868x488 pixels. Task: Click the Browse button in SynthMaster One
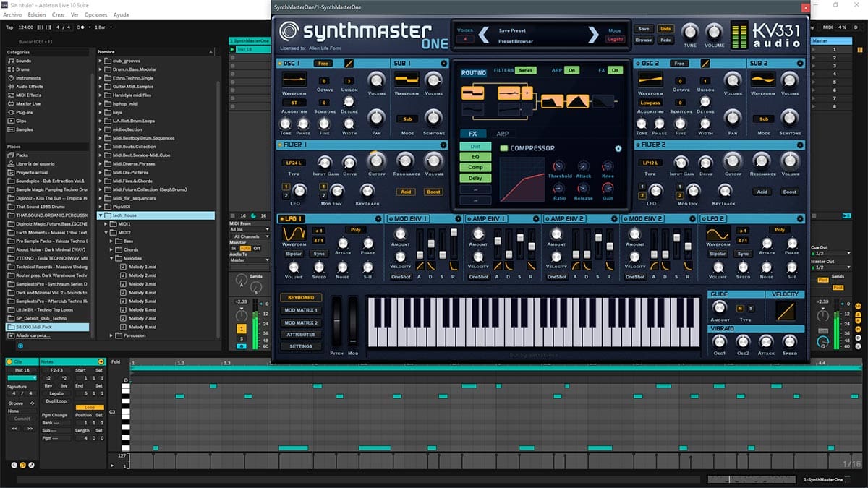(643, 40)
